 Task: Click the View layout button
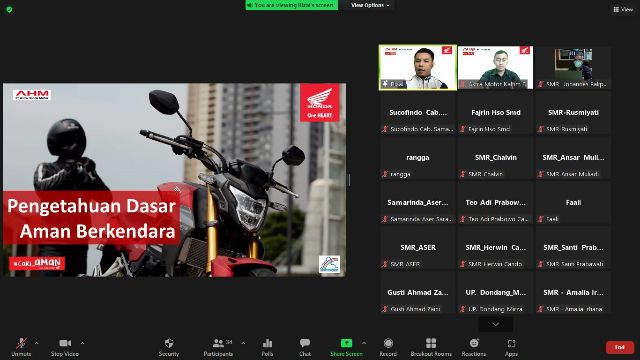[x=623, y=9]
